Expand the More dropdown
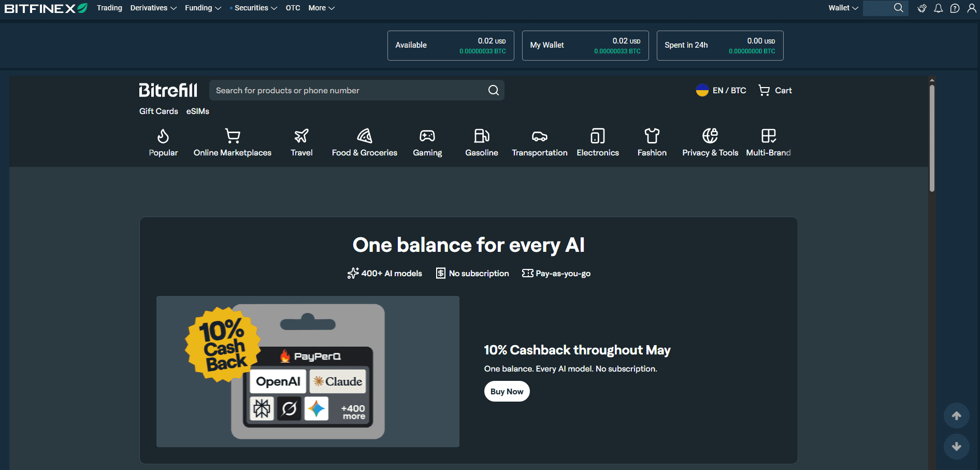This screenshot has height=470, width=980. tap(322, 8)
